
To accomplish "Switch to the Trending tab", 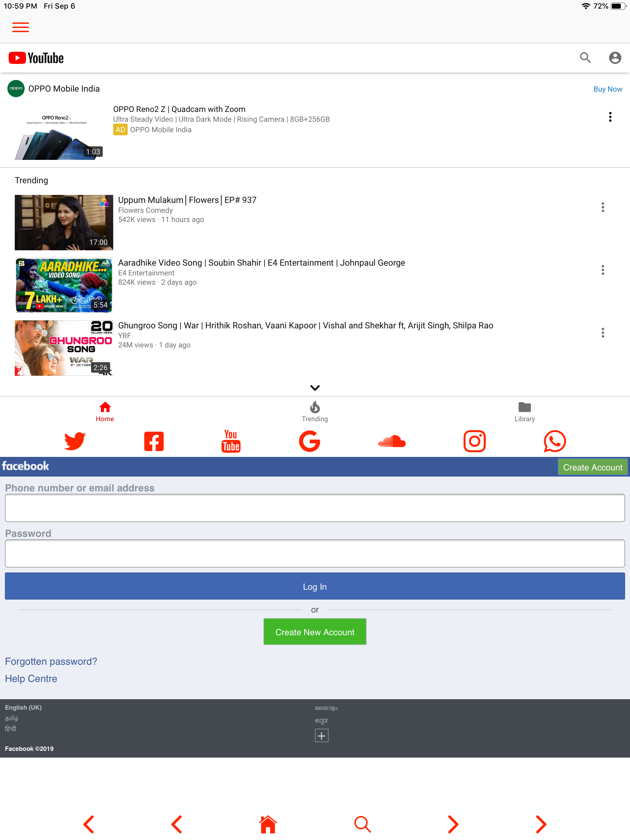I will pyautogui.click(x=315, y=411).
